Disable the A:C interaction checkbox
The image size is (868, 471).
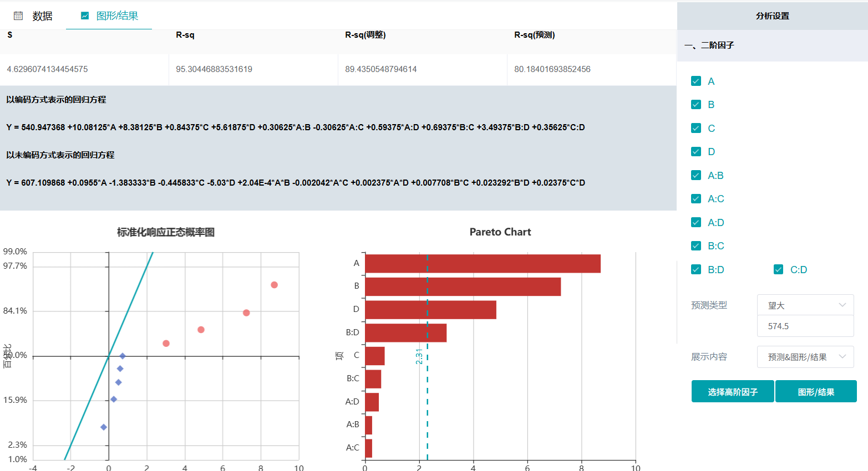pyautogui.click(x=696, y=199)
